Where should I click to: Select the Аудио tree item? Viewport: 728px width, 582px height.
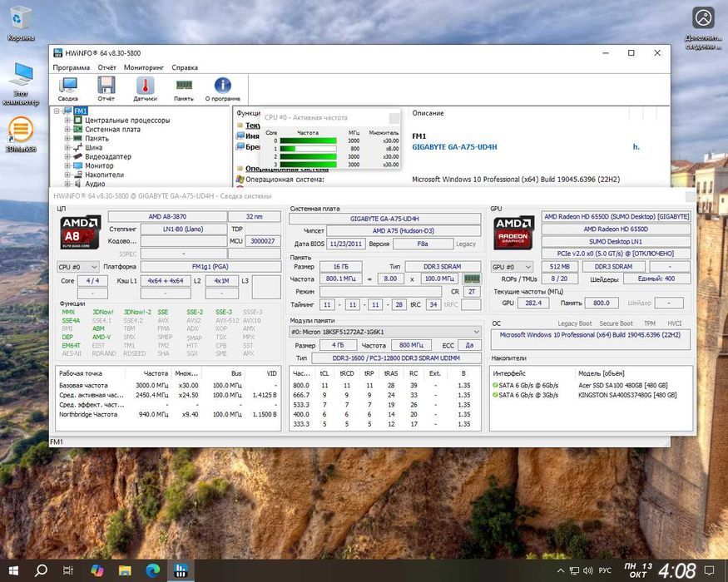(95, 184)
